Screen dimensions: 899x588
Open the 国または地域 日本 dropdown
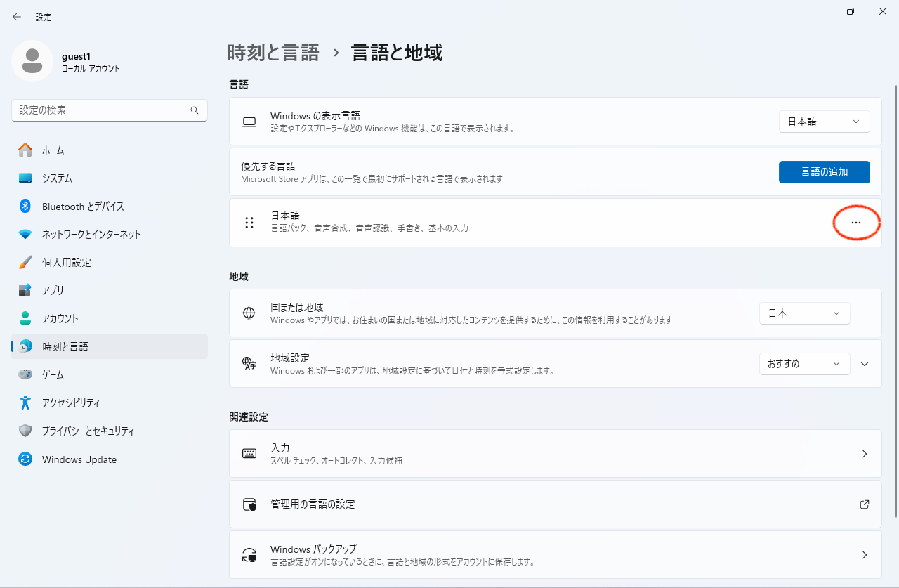tap(805, 313)
